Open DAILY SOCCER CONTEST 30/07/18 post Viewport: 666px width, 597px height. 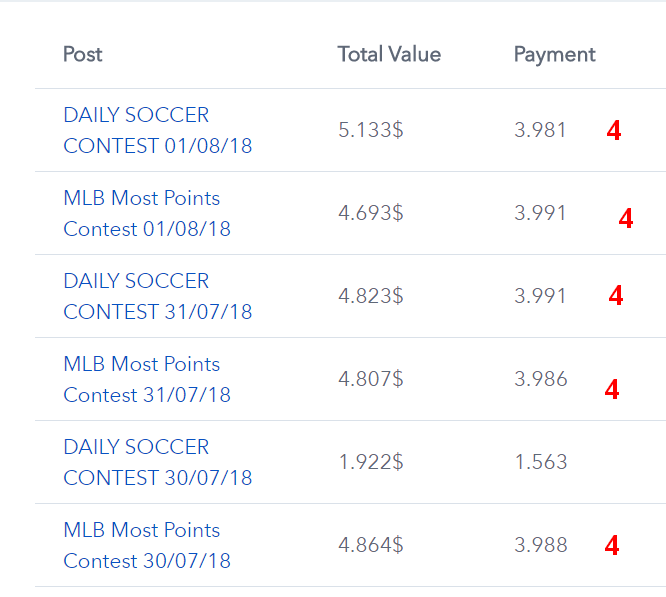coord(158,462)
